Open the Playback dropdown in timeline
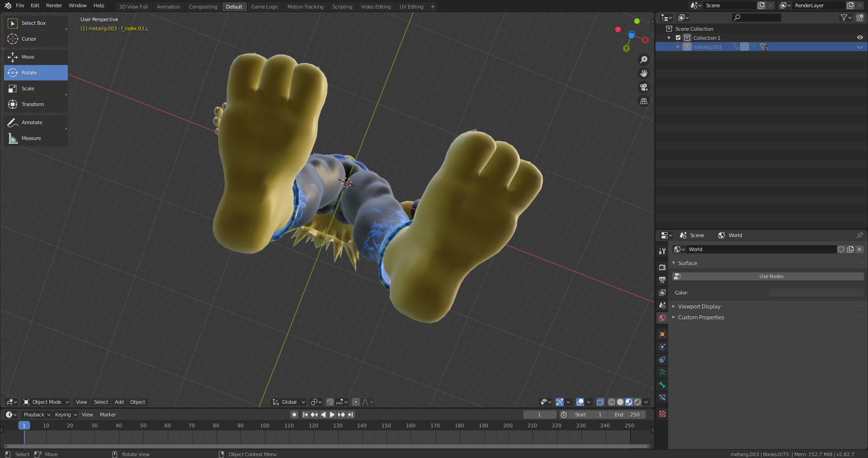 tap(37, 415)
